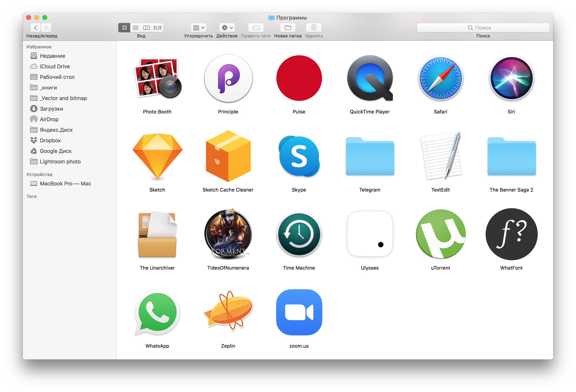
Task: Select the Safari compass icon
Action: point(440,78)
